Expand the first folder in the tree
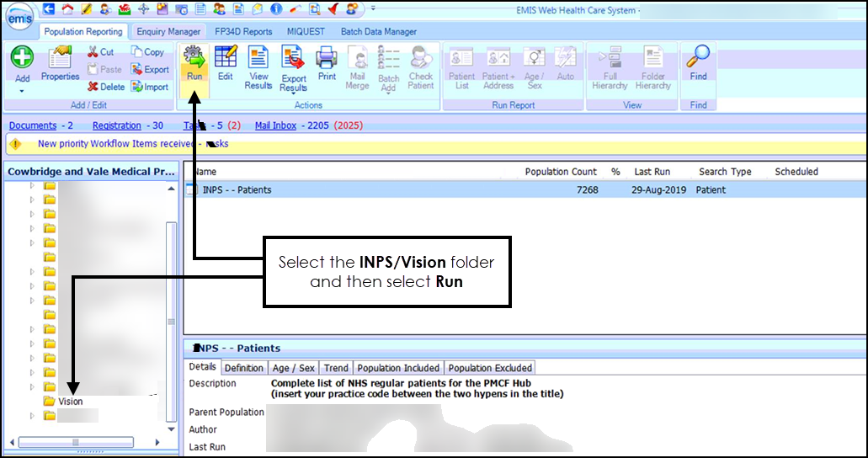The height and width of the screenshot is (458, 868). pyautogui.click(x=33, y=185)
